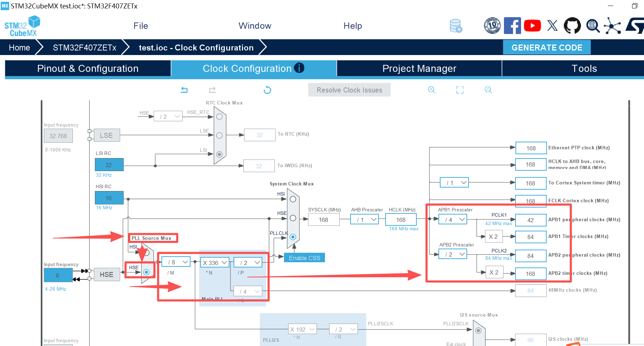644x346 pixels.
Task: Open the /8 PLL M divider dropdown
Action: click(x=176, y=262)
